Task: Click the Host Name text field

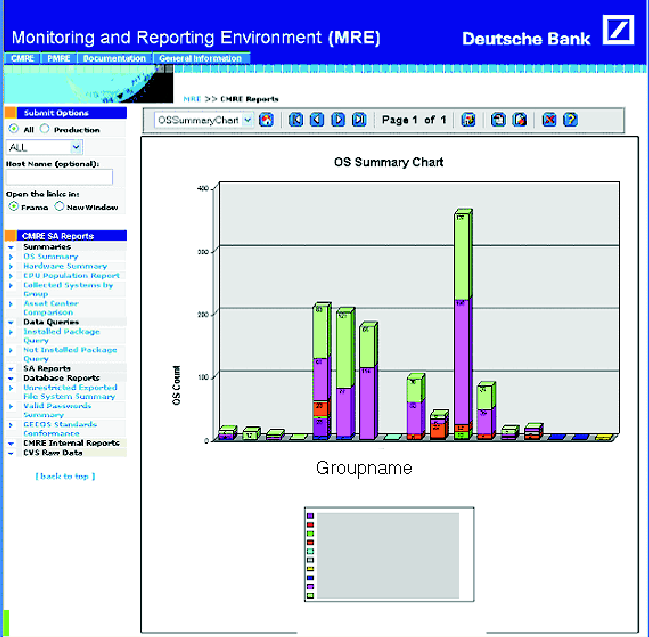Action: point(59,177)
